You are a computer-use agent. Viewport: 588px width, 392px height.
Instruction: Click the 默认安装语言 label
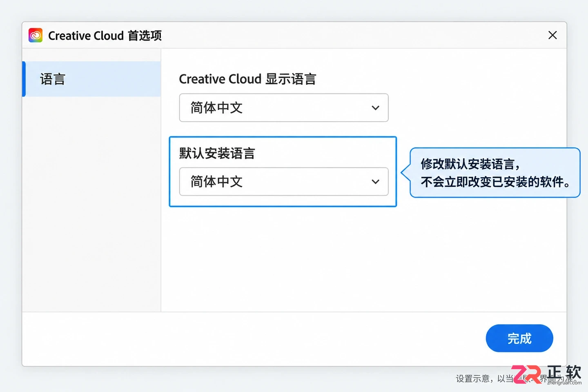click(217, 154)
